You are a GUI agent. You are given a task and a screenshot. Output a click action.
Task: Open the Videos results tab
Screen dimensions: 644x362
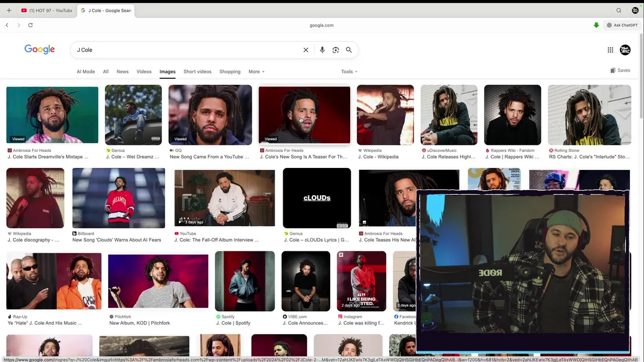click(x=144, y=71)
